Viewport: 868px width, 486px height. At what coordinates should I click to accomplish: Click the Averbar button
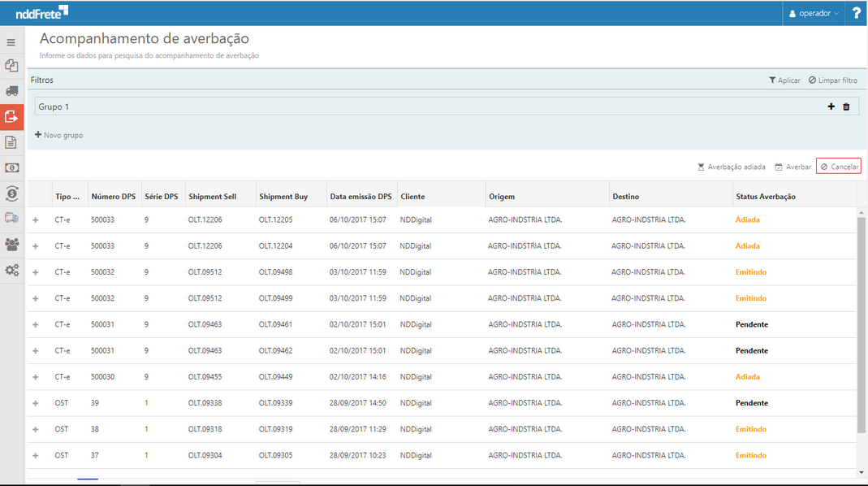792,167
